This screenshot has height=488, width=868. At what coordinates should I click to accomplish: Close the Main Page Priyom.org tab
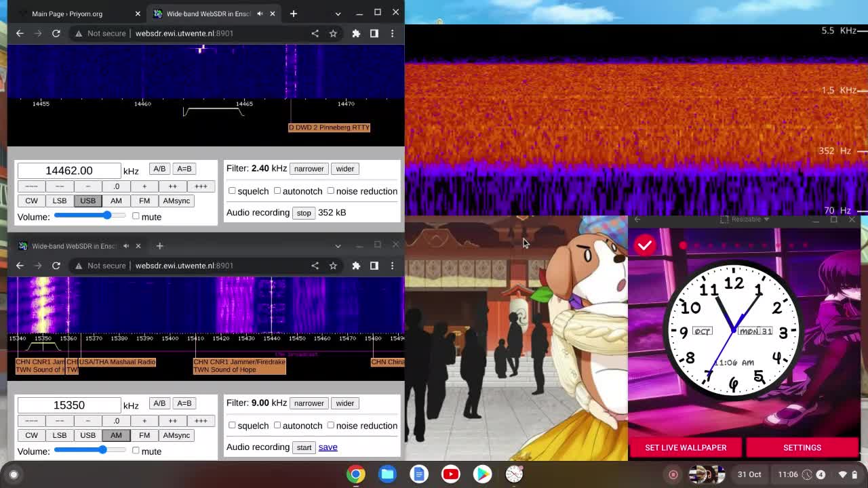[138, 14]
